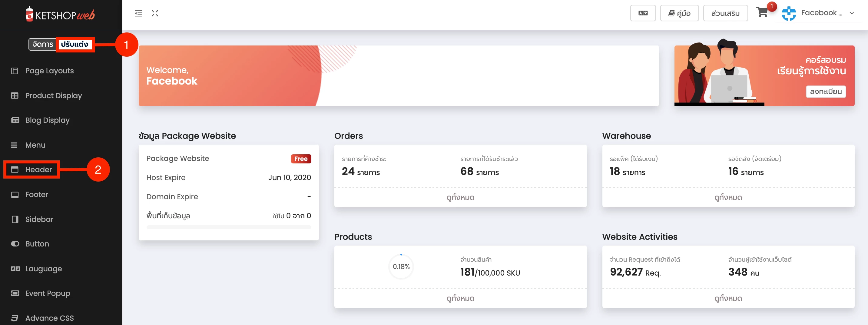
Task: Click the cart notification badge
Action: 772,6
